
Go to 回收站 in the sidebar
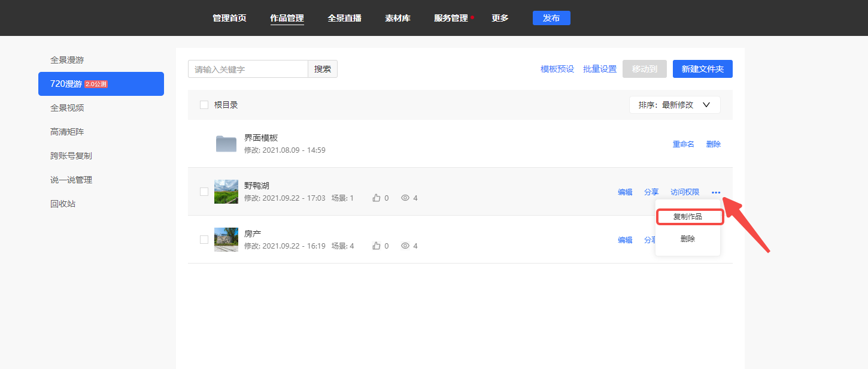[x=63, y=204]
